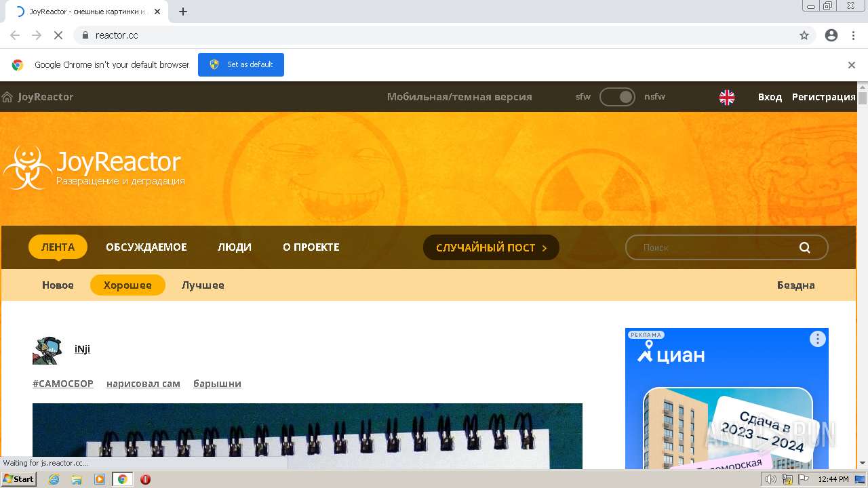Screen dimensions: 868x488
Task: Open the Windows Start menu
Action: tap(19, 479)
